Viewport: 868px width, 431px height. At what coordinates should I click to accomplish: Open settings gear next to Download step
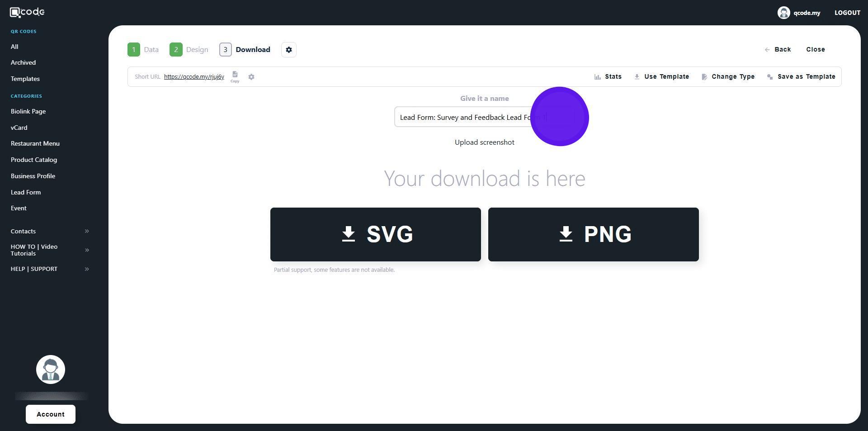coord(289,50)
